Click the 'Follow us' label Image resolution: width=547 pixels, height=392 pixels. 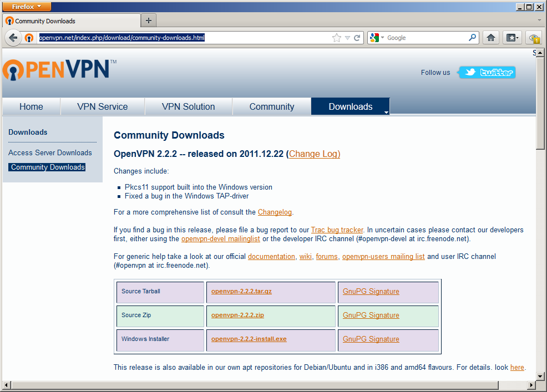435,73
